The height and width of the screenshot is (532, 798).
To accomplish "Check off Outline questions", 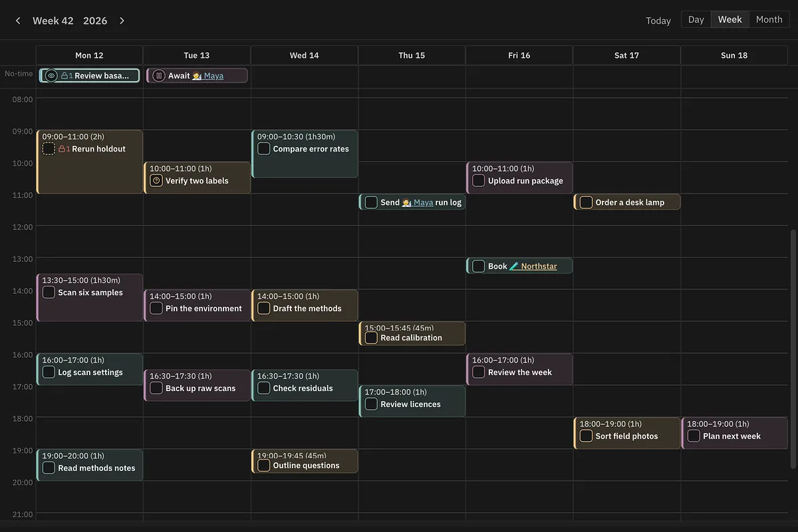I will [264, 465].
